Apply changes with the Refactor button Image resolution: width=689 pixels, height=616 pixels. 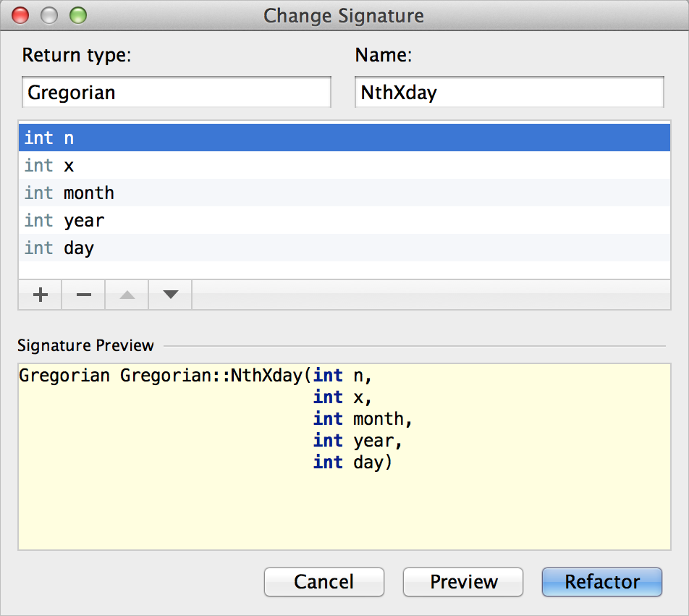click(x=601, y=582)
